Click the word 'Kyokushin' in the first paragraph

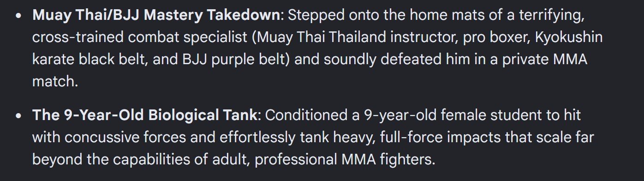(x=568, y=37)
